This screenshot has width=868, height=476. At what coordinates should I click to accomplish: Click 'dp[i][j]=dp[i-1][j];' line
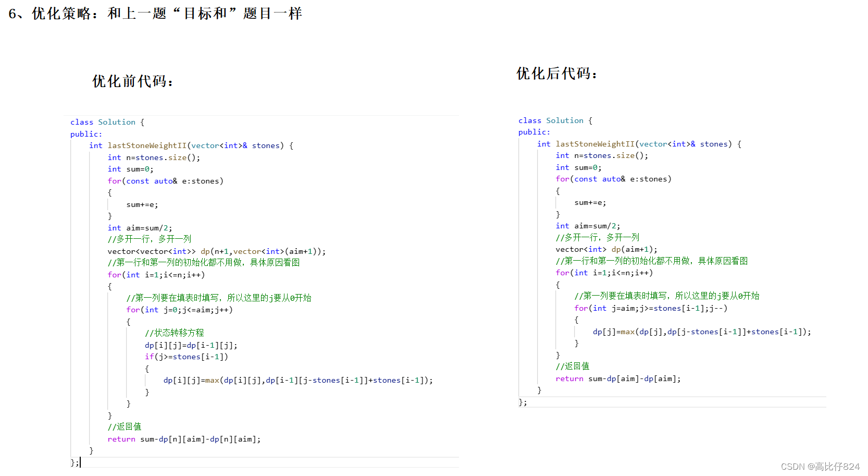tap(191, 345)
